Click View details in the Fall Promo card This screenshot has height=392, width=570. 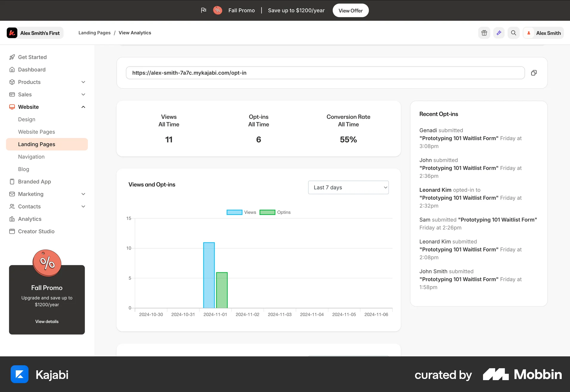tap(47, 321)
